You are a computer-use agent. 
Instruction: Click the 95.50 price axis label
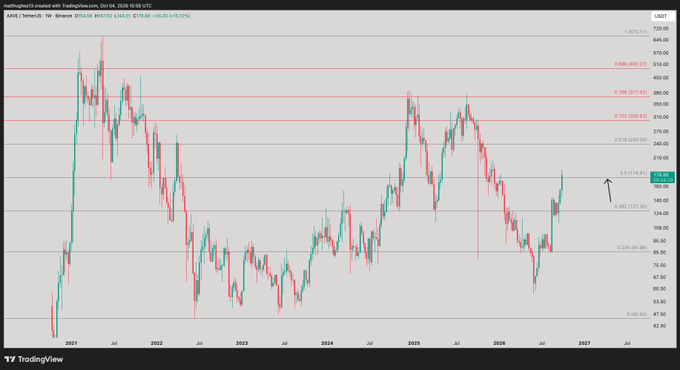tap(660, 241)
